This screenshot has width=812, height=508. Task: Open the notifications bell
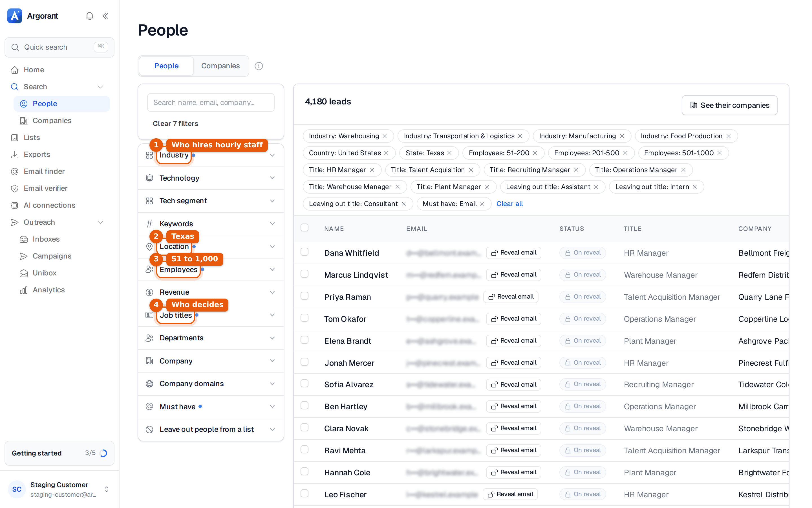[89, 16]
